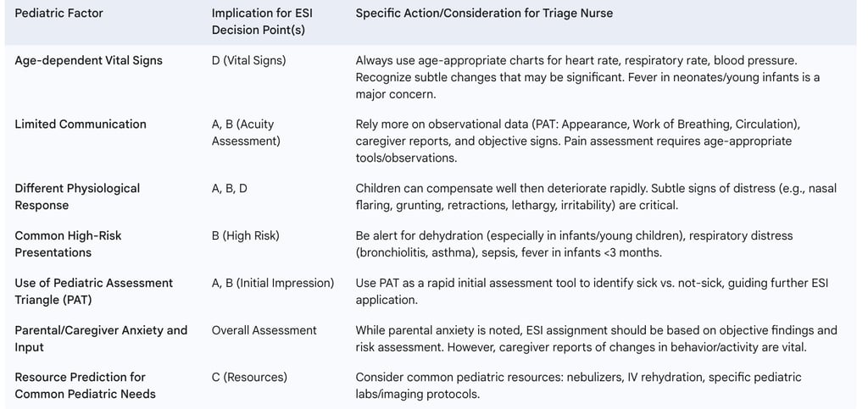Click the Implication for ESI Decision Point(s) header
Screen dimensions: 868x409
[x=260, y=22]
